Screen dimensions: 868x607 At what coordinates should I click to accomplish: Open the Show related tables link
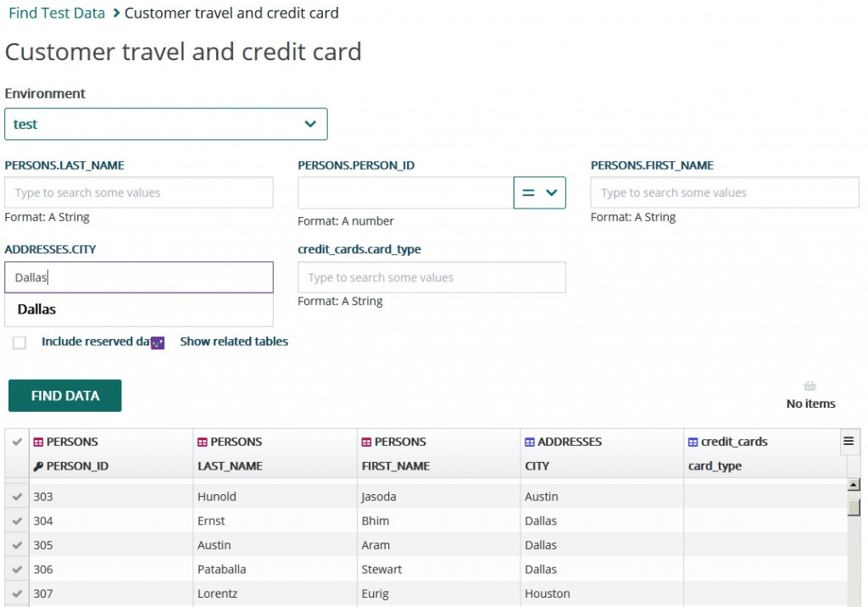point(234,342)
